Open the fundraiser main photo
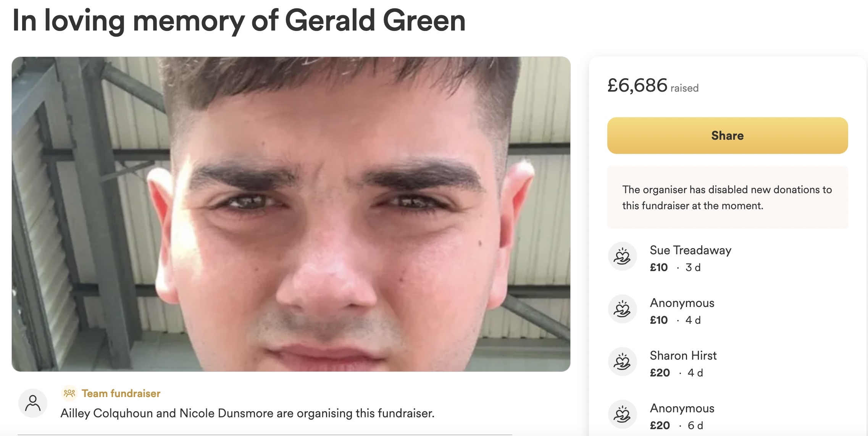The height and width of the screenshot is (436, 868). (x=291, y=214)
